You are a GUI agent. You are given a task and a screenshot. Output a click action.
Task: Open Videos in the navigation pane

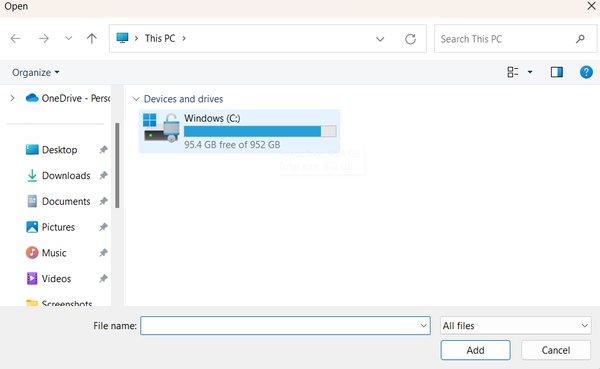56,279
